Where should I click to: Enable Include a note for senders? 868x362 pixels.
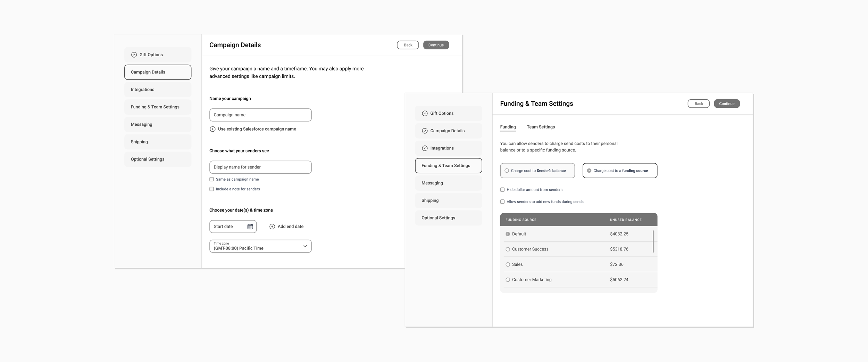coord(211,189)
